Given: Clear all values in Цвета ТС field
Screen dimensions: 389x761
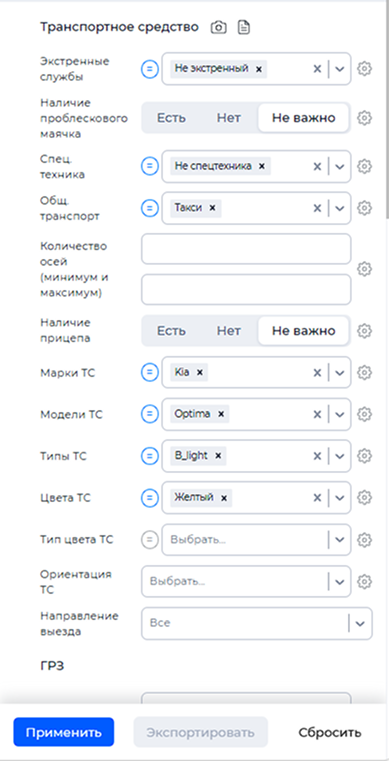Looking at the screenshot, I should 317,497.
